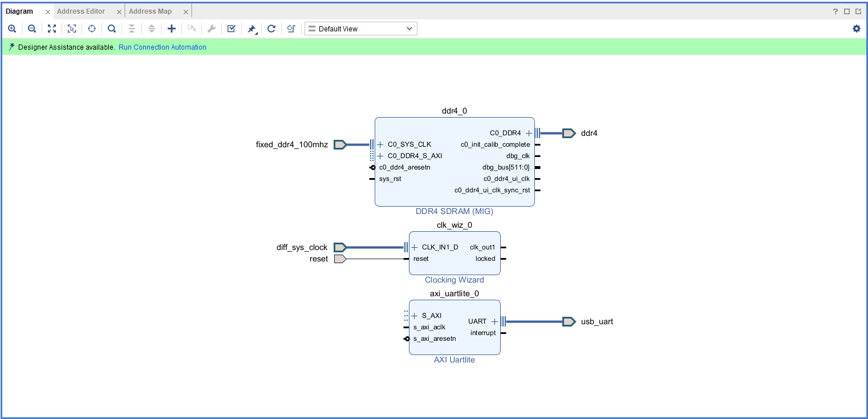Switch to the Address Map tab
This screenshot has width=868, height=419.
(150, 11)
